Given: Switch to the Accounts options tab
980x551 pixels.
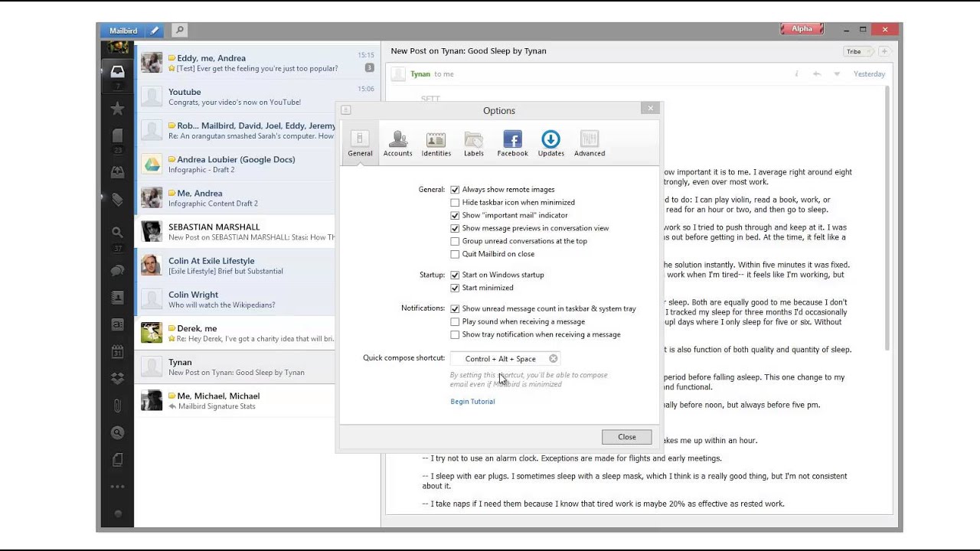Looking at the screenshot, I should tap(397, 143).
